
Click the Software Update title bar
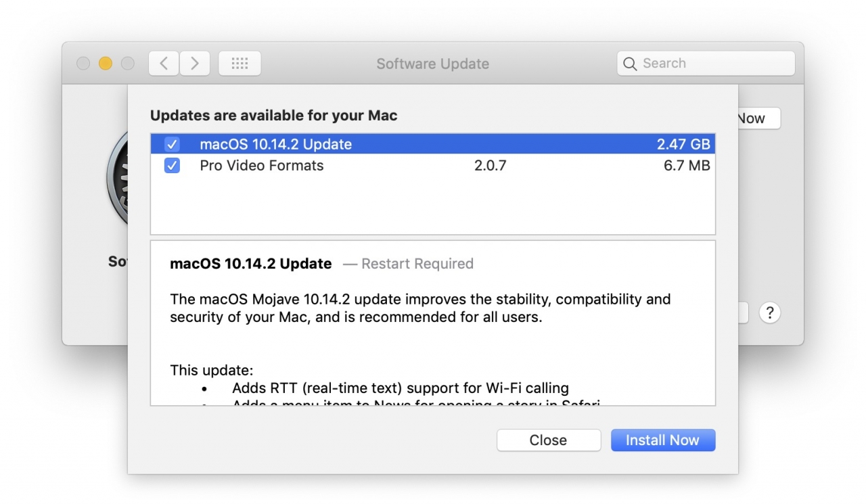(432, 64)
